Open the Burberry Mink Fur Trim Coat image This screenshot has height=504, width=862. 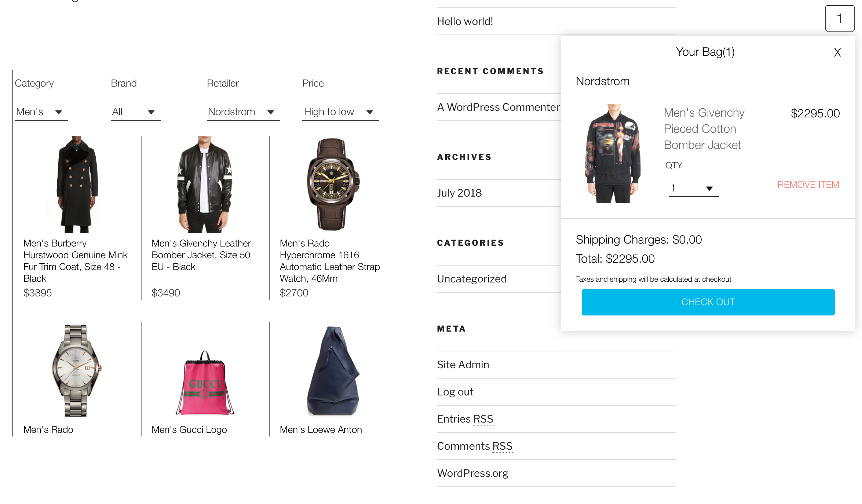coord(77,184)
